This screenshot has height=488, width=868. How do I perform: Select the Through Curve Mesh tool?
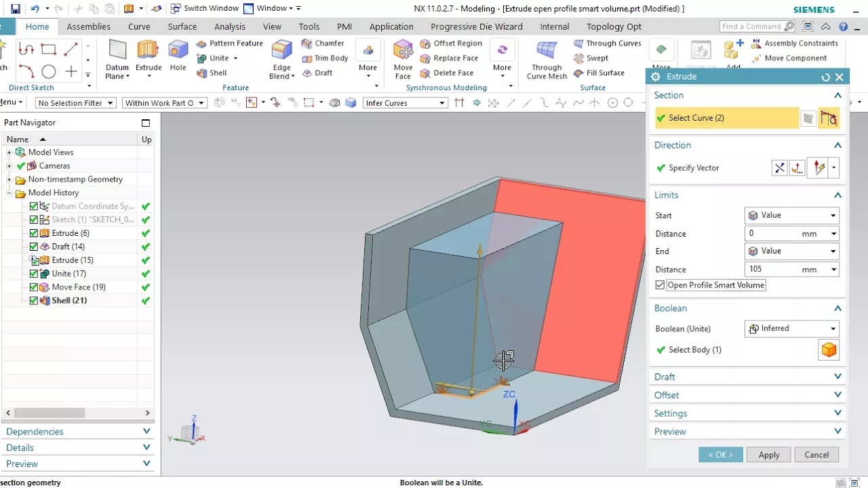[547, 60]
